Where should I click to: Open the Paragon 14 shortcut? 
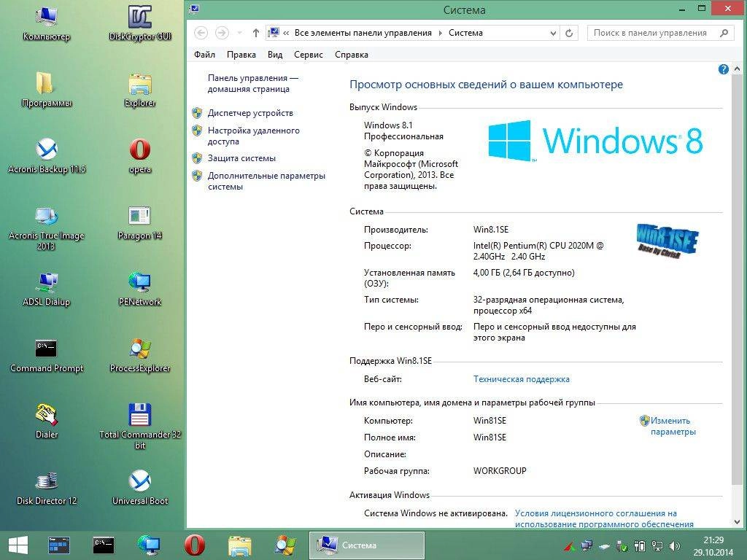[x=139, y=222]
